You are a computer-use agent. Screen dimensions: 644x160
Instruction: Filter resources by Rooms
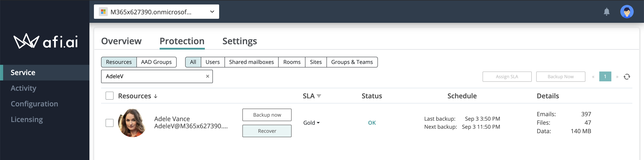(292, 62)
